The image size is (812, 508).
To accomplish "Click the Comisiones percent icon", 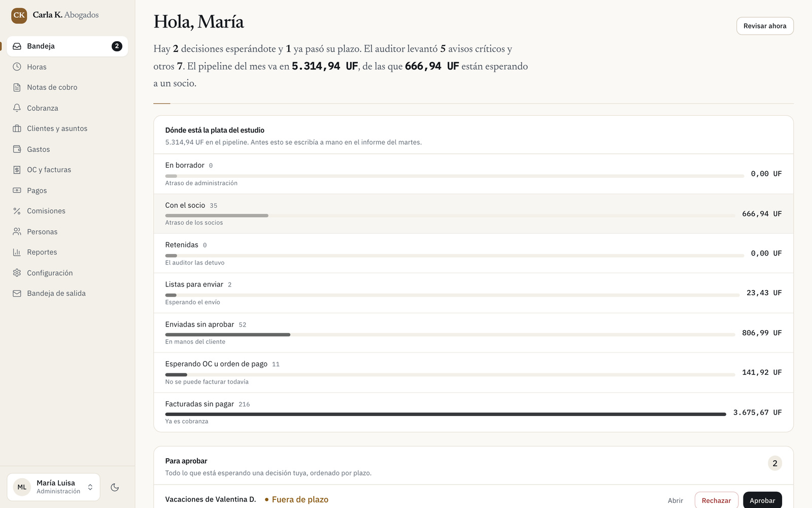I will pyautogui.click(x=17, y=211).
